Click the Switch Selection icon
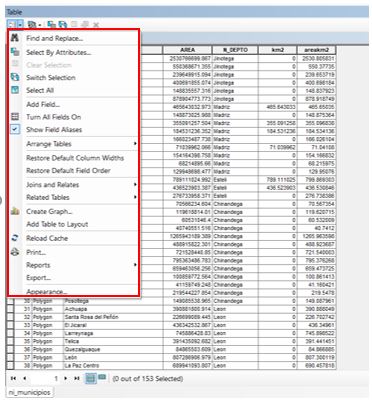Image resolution: width=372 pixels, height=401 pixels. click(x=15, y=77)
